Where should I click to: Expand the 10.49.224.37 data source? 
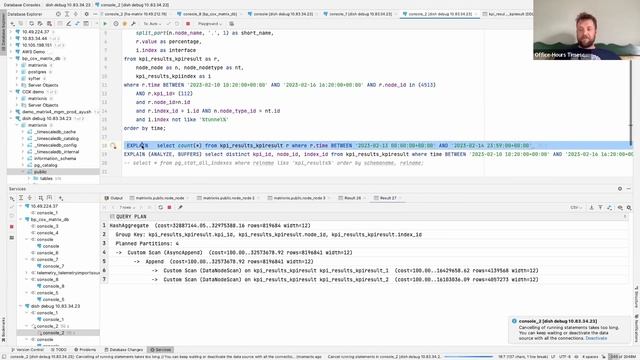click(11, 32)
